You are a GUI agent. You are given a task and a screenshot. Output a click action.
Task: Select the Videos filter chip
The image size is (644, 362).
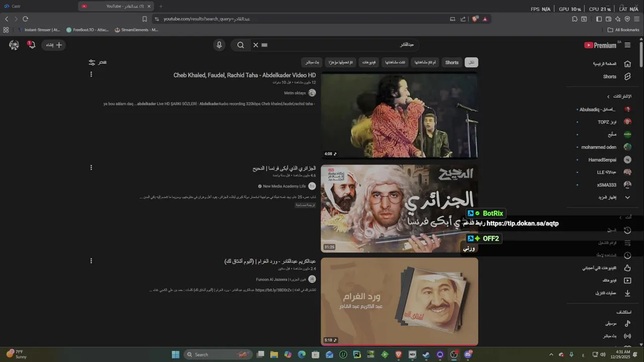click(368, 62)
